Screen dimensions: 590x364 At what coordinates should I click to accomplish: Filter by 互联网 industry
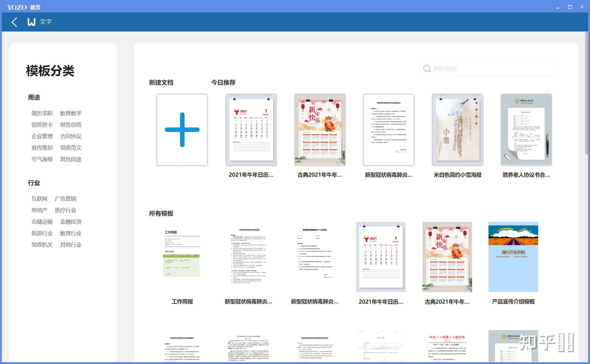(39, 199)
